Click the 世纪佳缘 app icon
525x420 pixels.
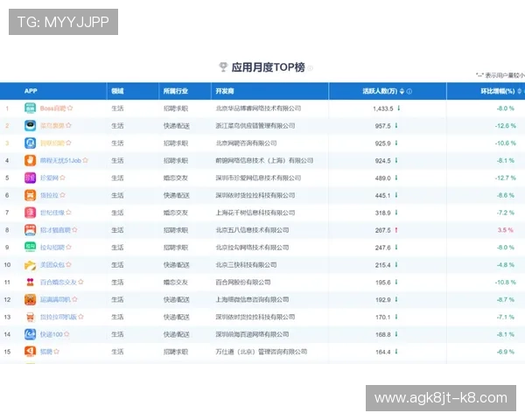click(x=30, y=213)
